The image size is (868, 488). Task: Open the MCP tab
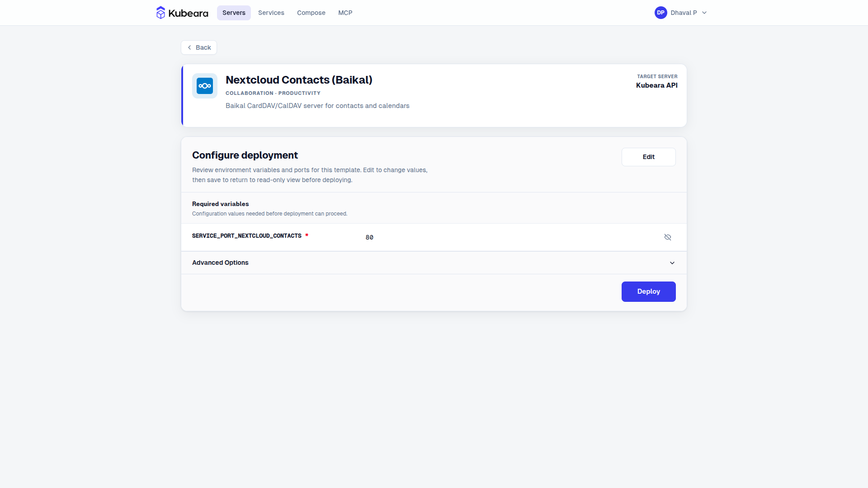[345, 13]
